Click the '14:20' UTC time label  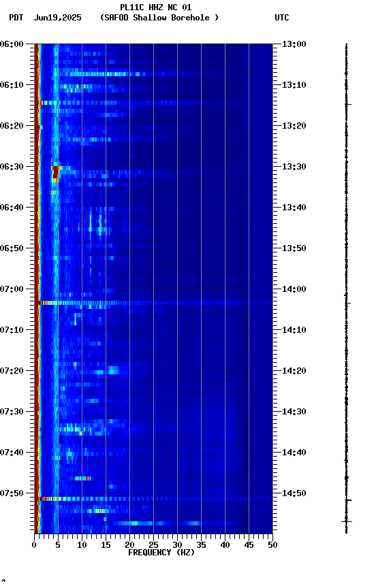(x=294, y=371)
